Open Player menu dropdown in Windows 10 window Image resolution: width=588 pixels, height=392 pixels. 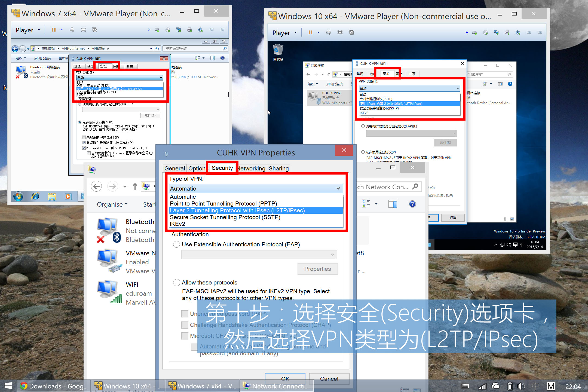tap(284, 33)
